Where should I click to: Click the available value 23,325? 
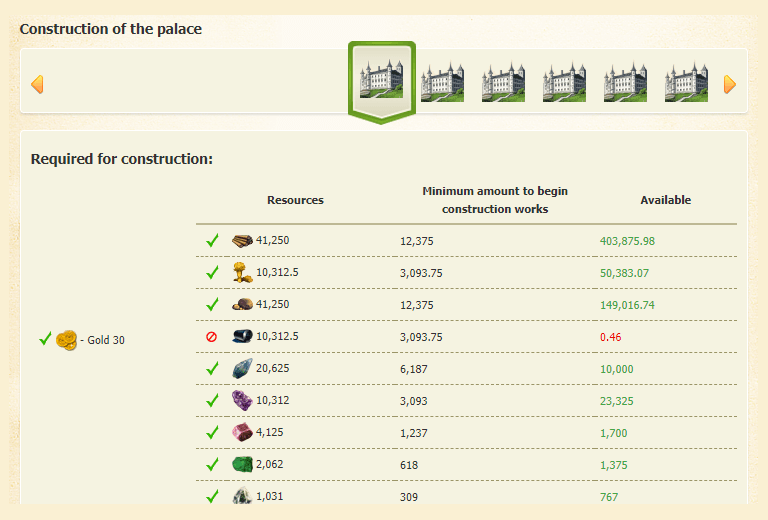pyautogui.click(x=617, y=402)
